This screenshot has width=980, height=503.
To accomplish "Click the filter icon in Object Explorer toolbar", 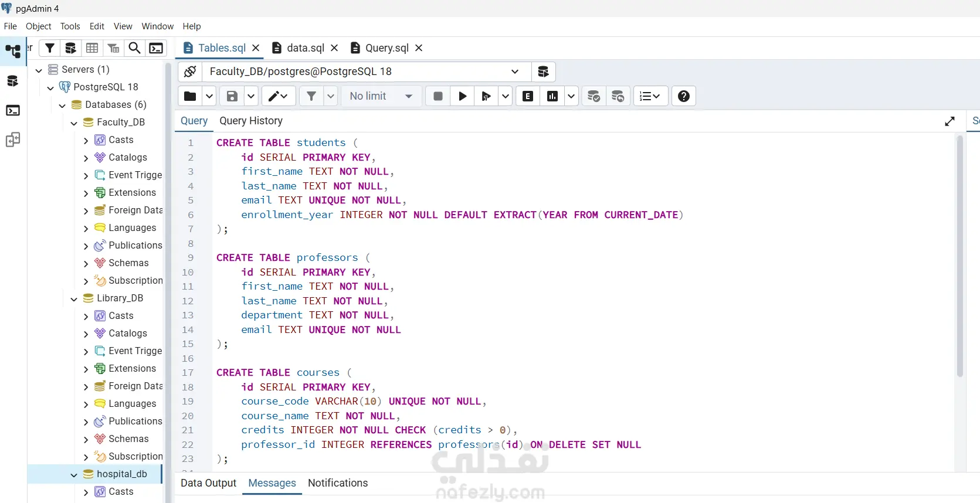I will click(50, 48).
